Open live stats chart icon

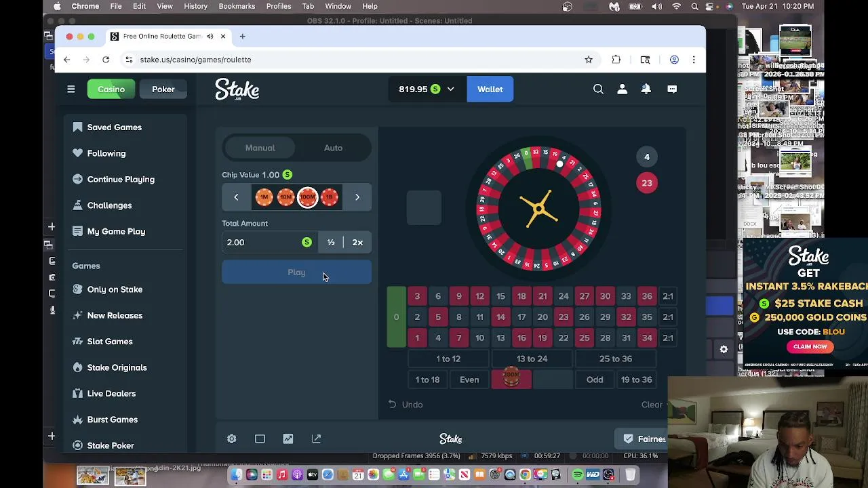pyautogui.click(x=288, y=439)
